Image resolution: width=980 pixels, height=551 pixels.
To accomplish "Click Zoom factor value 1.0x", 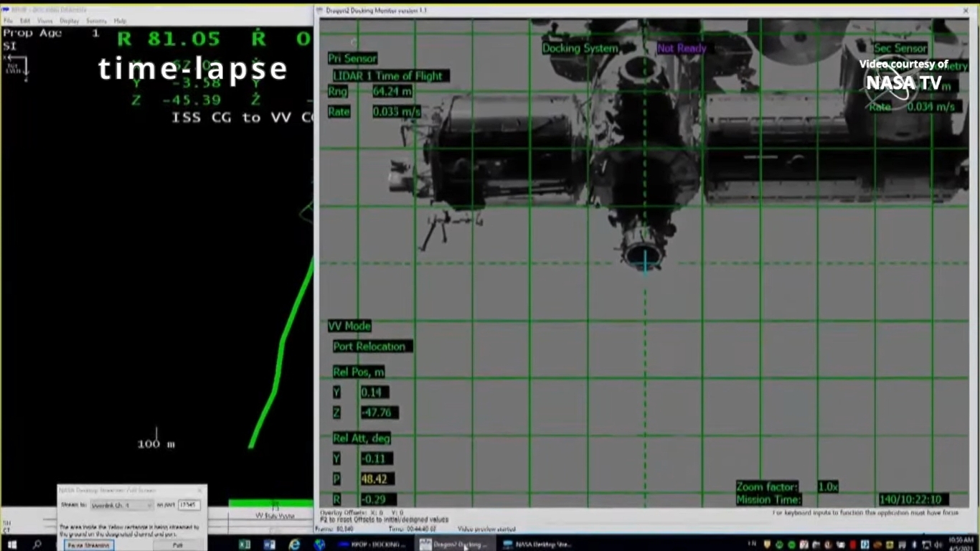I will pyautogui.click(x=828, y=486).
